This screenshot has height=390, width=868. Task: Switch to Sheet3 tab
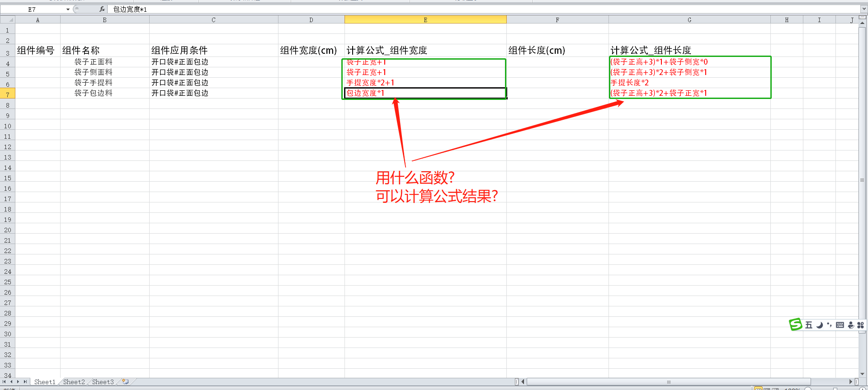[103, 382]
